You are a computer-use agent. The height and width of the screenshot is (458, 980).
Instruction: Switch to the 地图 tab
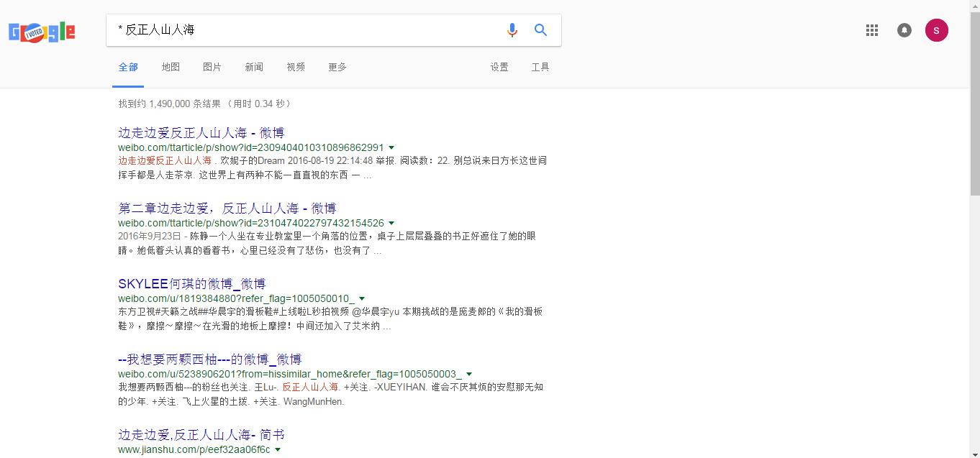point(171,67)
